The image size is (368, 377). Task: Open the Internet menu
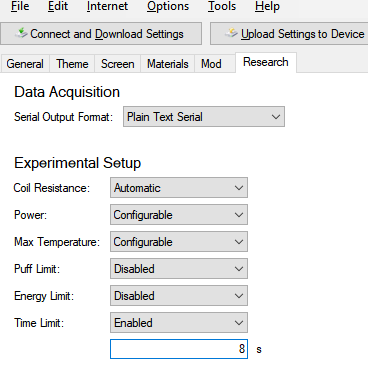click(107, 6)
